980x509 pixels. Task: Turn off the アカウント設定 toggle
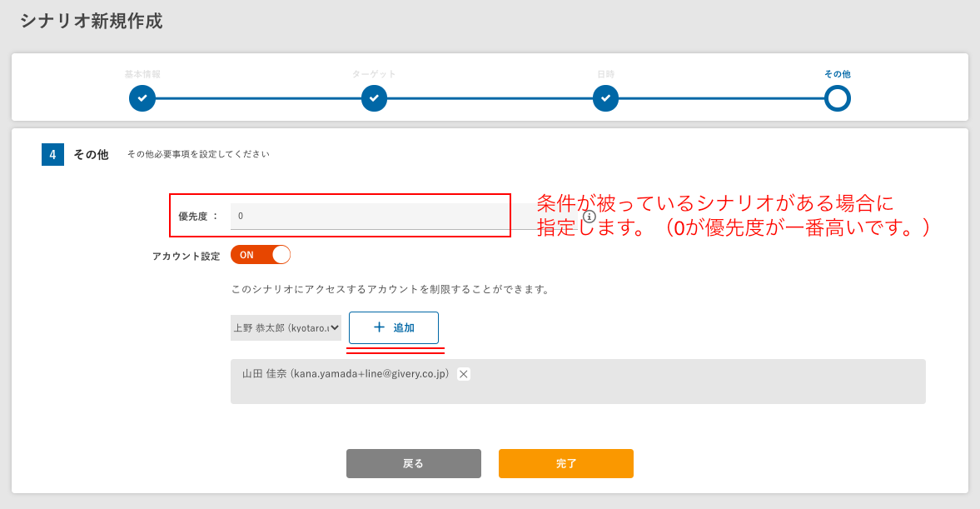[x=261, y=255]
